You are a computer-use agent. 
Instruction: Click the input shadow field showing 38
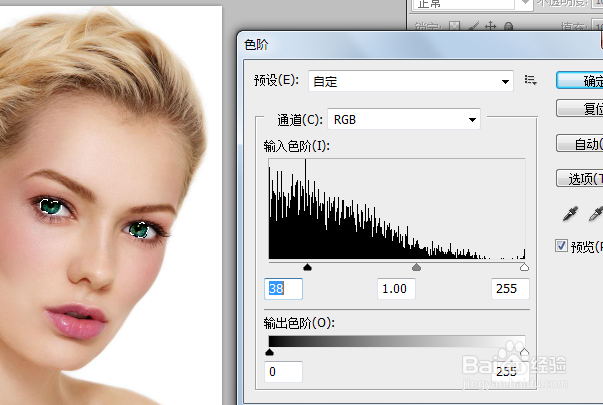(283, 288)
